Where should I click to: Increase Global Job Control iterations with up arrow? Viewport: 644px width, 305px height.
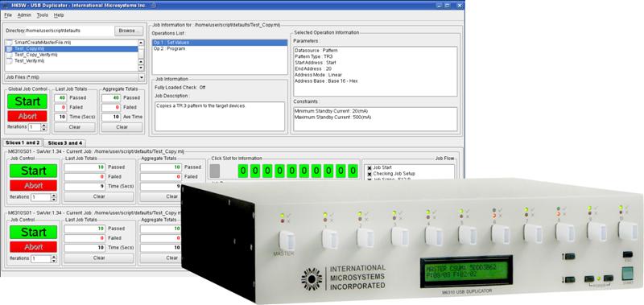[x=44, y=126]
